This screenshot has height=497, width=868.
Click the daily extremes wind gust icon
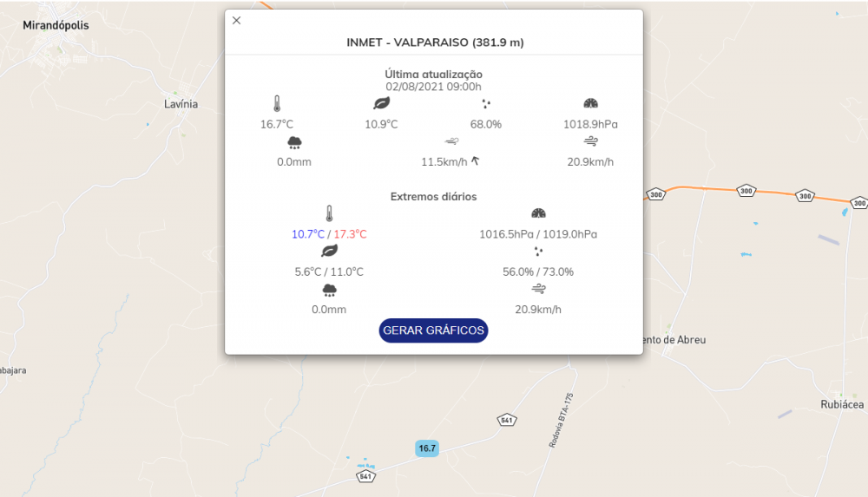click(x=538, y=290)
